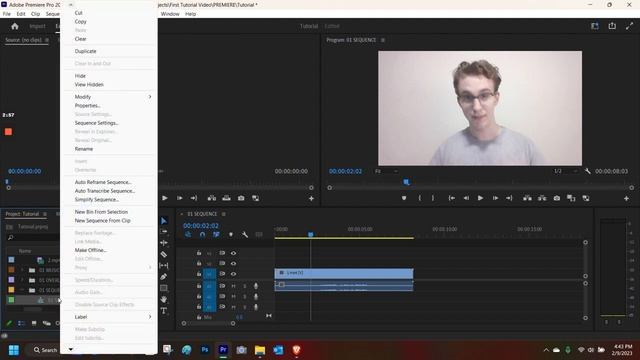This screenshot has width=640, height=360.
Task: Solo audio track A1
Action: tap(244, 286)
